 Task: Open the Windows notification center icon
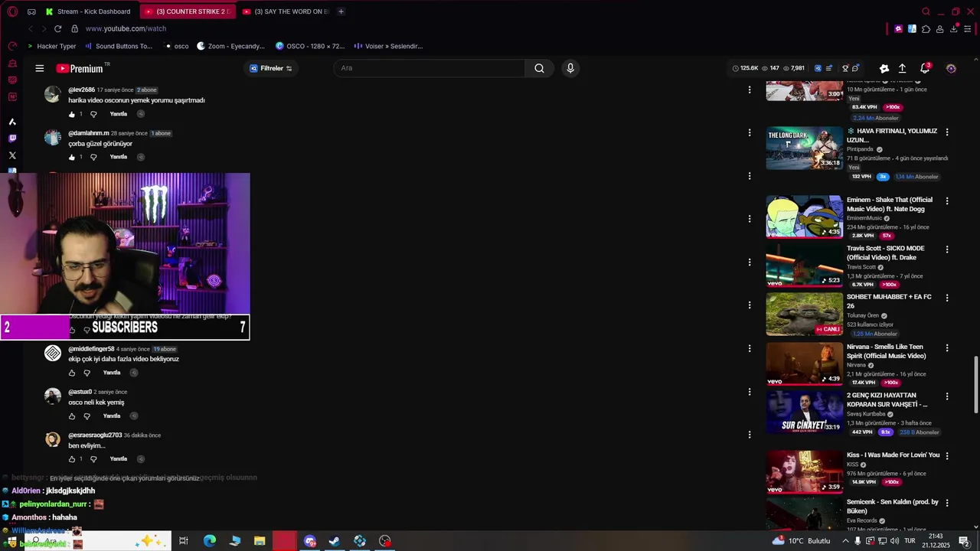pyautogui.click(x=964, y=540)
